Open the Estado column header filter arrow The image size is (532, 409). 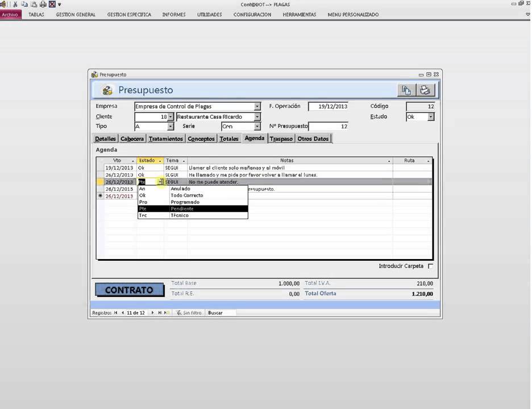tap(160, 161)
